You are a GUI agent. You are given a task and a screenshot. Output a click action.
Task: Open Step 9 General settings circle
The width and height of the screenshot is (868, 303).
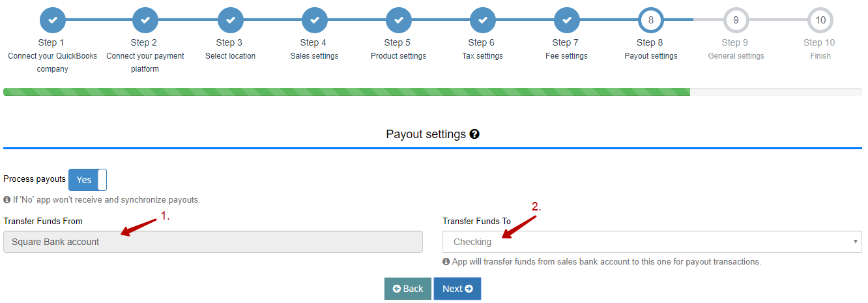click(x=736, y=20)
